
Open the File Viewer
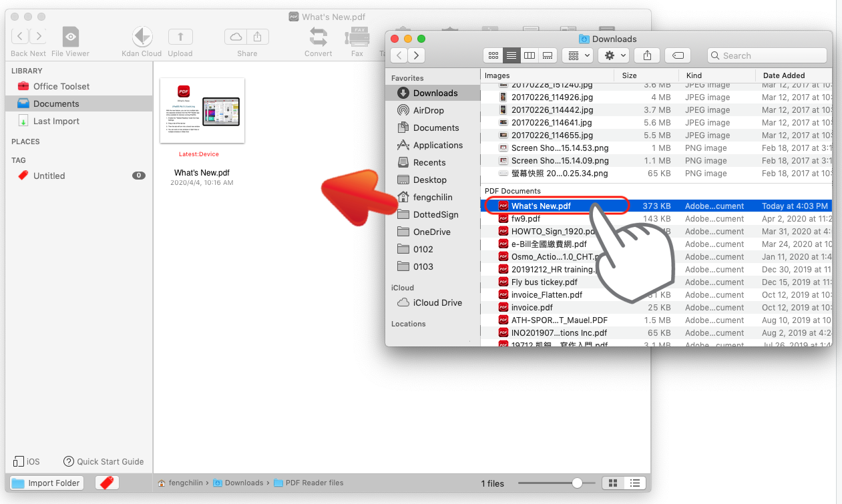pos(70,37)
